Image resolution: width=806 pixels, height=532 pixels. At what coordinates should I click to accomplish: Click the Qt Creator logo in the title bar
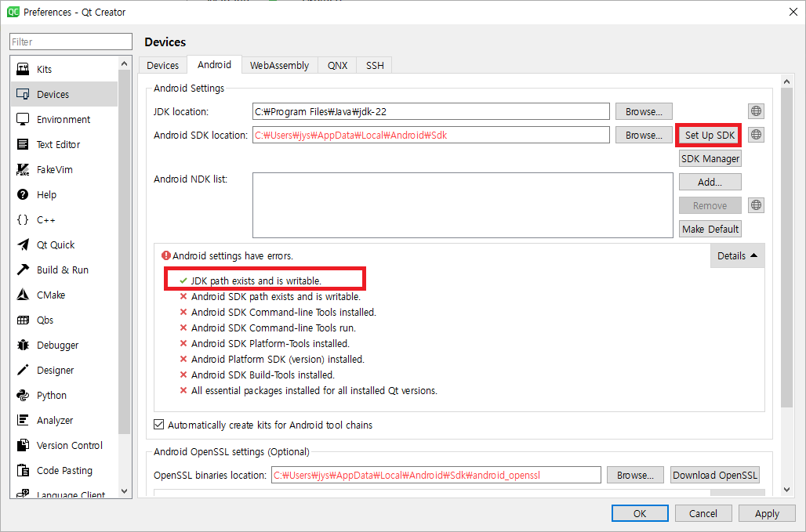click(x=13, y=12)
